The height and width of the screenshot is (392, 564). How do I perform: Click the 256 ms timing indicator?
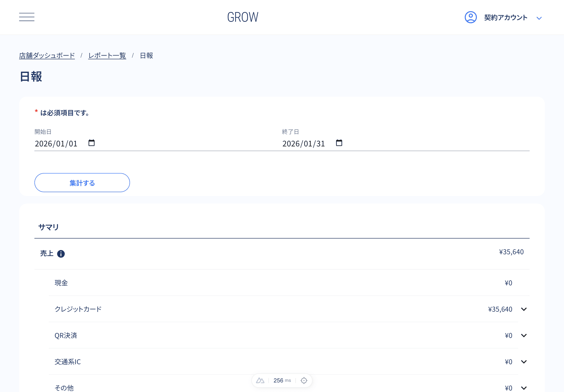pos(282,380)
